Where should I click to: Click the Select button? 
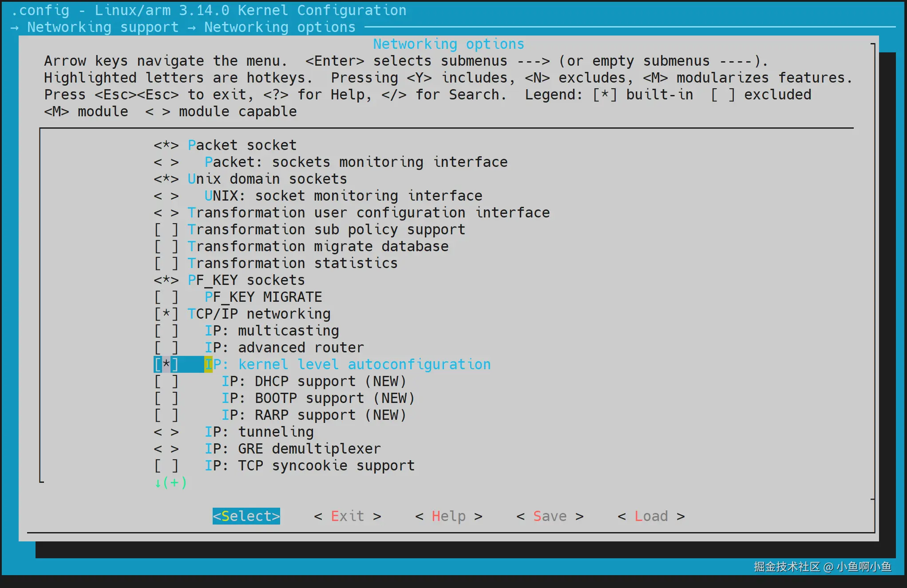[246, 516]
